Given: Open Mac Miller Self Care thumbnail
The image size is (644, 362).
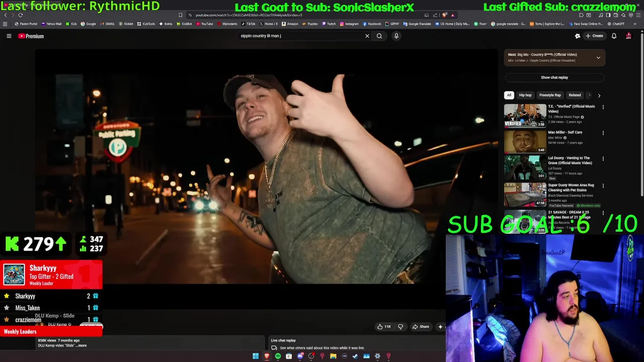Looking at the screenshot, I should pyautogui.click(x=525, y=141).
